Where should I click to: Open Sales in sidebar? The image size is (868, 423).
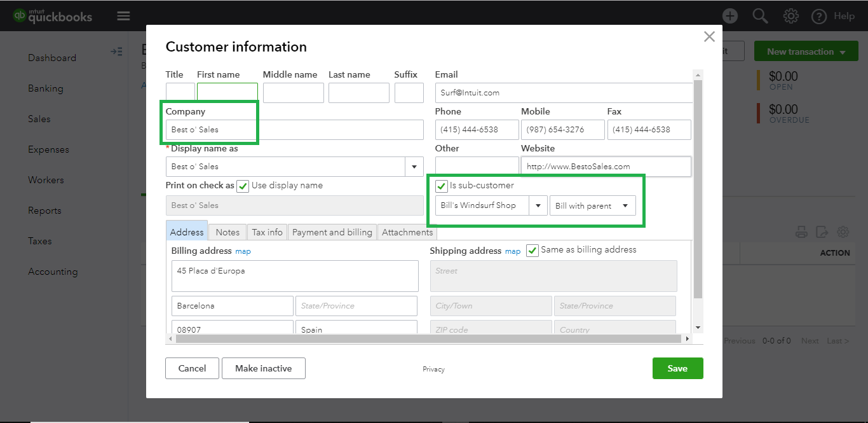[39, 119]
